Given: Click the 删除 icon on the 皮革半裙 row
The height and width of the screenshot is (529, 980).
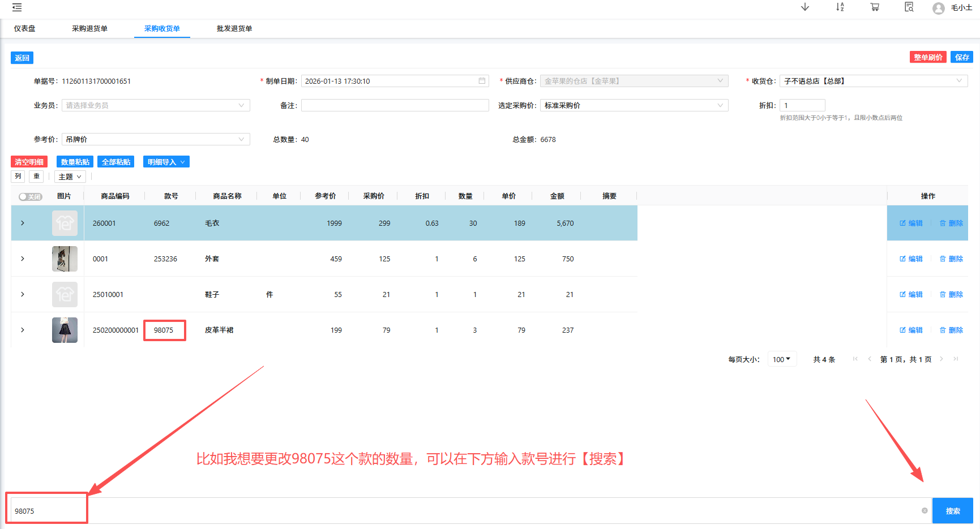Looking at the screenshot, I should pyautogui.click(x=952, y=330).
